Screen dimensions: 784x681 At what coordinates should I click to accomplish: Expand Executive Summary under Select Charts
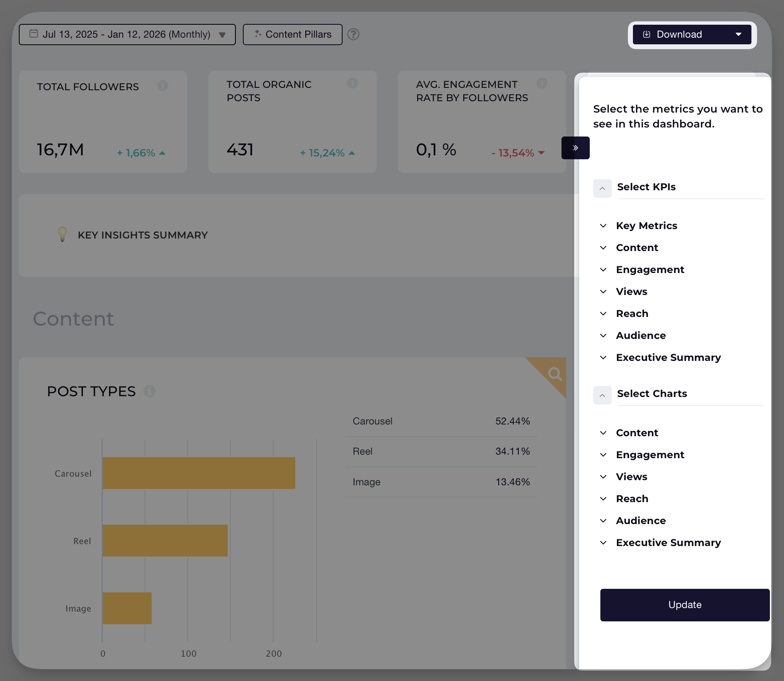(x=603, y=543)
